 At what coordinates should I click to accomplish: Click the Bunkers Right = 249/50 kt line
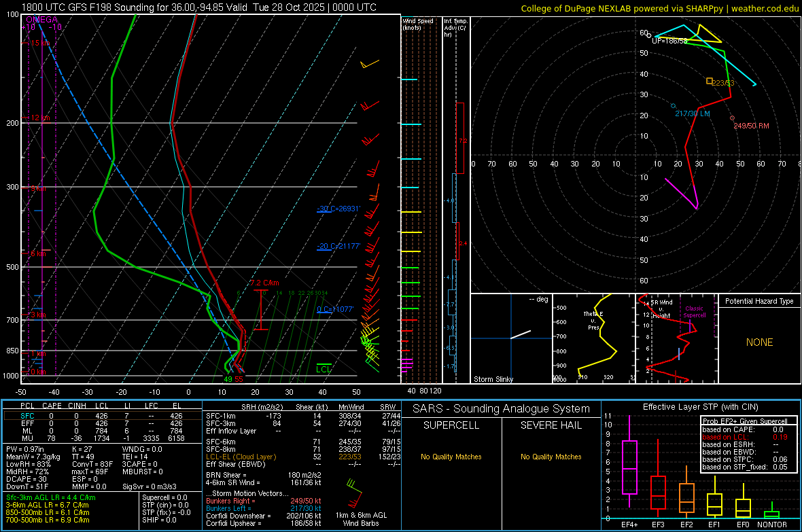tap(264, 501)
